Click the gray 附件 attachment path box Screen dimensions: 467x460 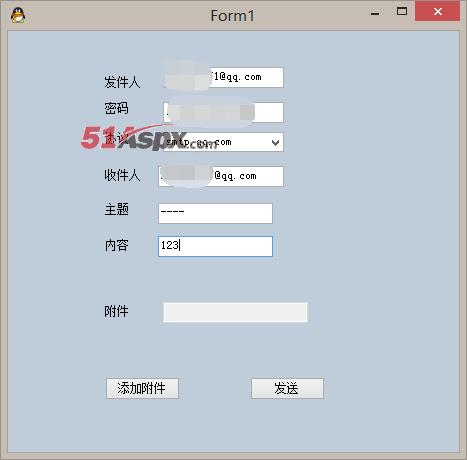(235, 312)
